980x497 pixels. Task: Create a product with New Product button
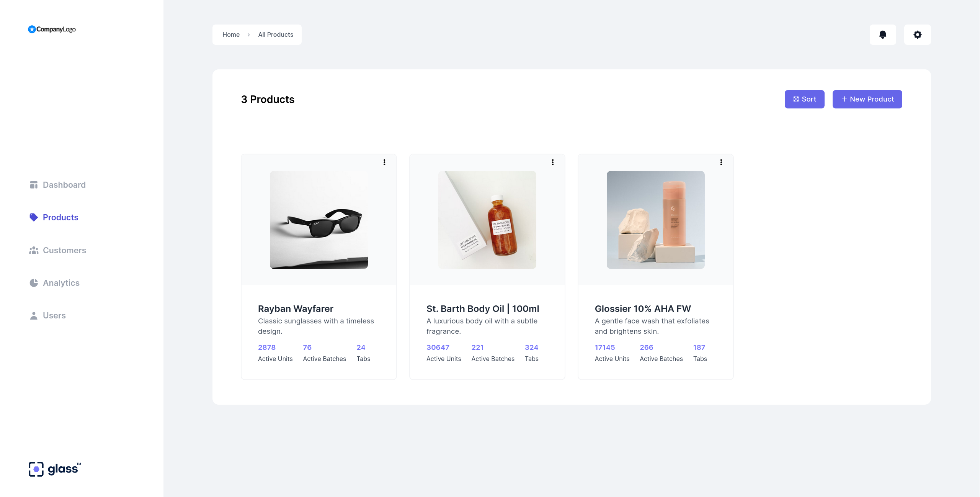point(867,99)
